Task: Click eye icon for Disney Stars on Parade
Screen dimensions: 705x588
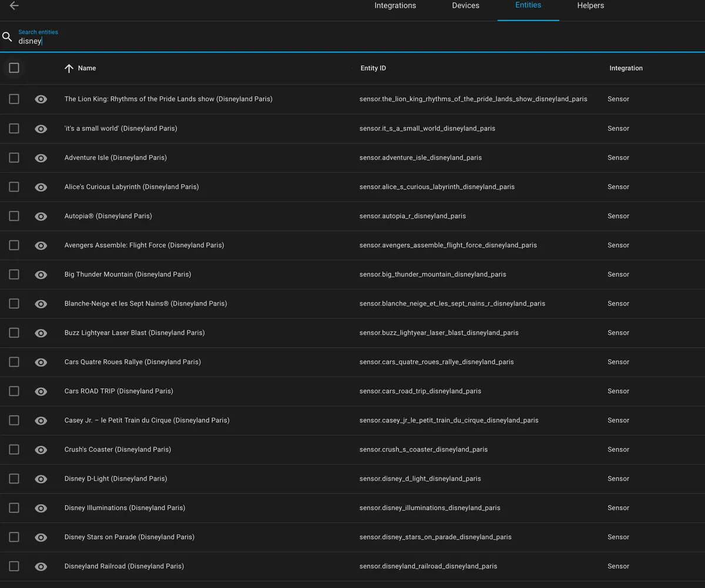Action: 41,537
